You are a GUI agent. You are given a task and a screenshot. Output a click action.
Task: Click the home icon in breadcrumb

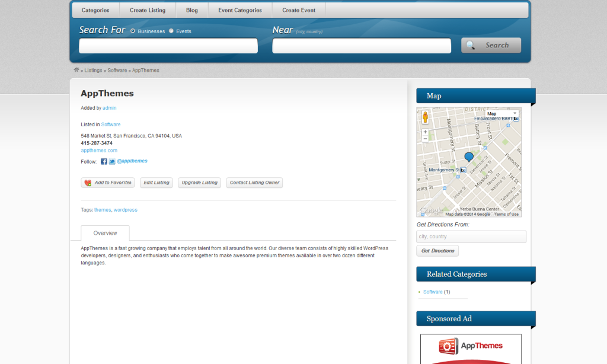pyautogui.click(x=76, y=70)
